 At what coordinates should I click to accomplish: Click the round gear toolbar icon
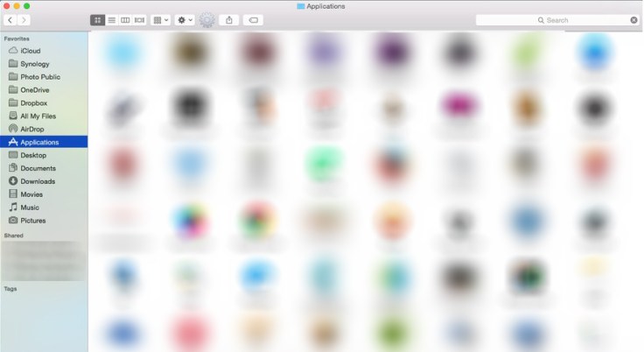coord(207,20)
